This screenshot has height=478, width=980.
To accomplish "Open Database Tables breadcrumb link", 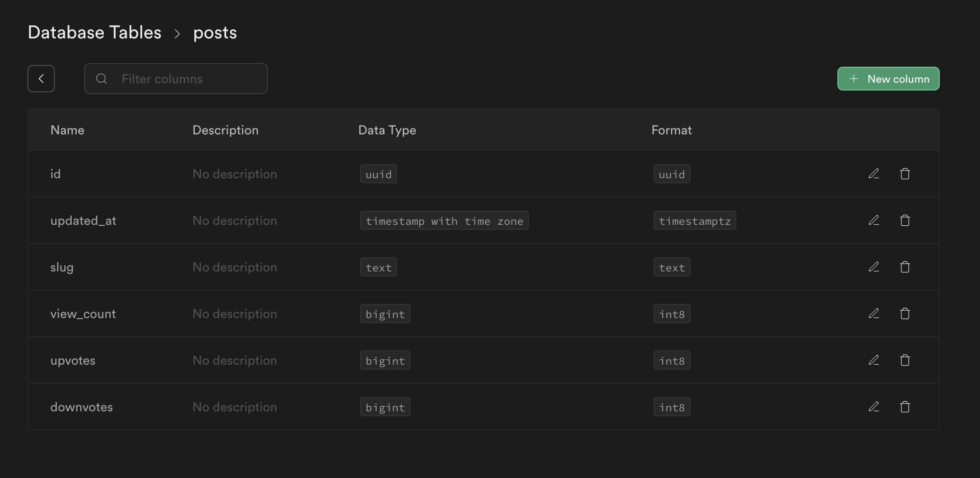I will point(95,32).
